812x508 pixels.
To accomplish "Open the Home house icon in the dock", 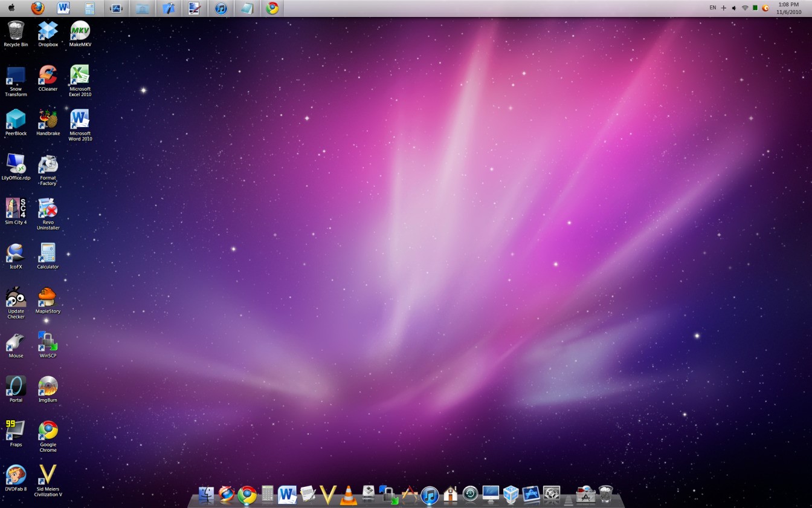I will click(450, 495).
